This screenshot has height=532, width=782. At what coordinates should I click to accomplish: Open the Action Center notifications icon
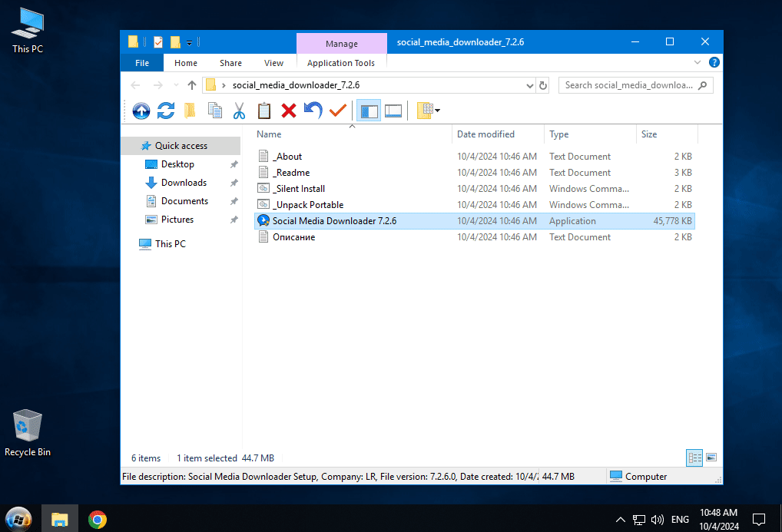[x=758, y=520]
